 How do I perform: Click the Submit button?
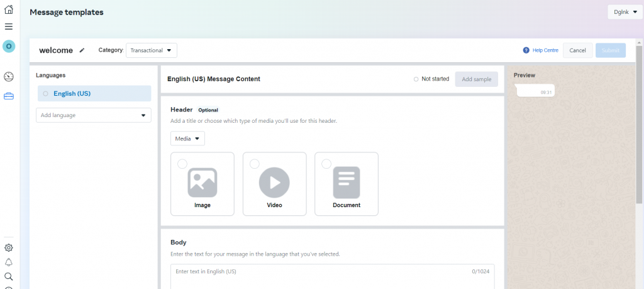pyautogui.click(x=610, y=50)
